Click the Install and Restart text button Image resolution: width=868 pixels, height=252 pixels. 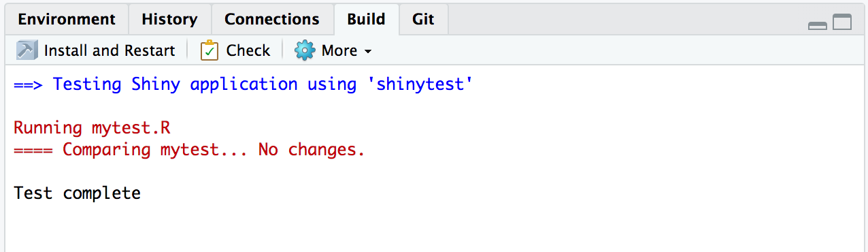pyautogui.click(x=110, y=50)
